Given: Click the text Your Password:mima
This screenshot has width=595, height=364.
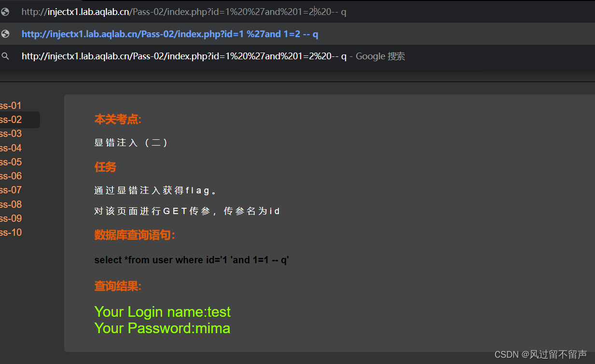Looking at the screenshot, I should click(162, 328).
